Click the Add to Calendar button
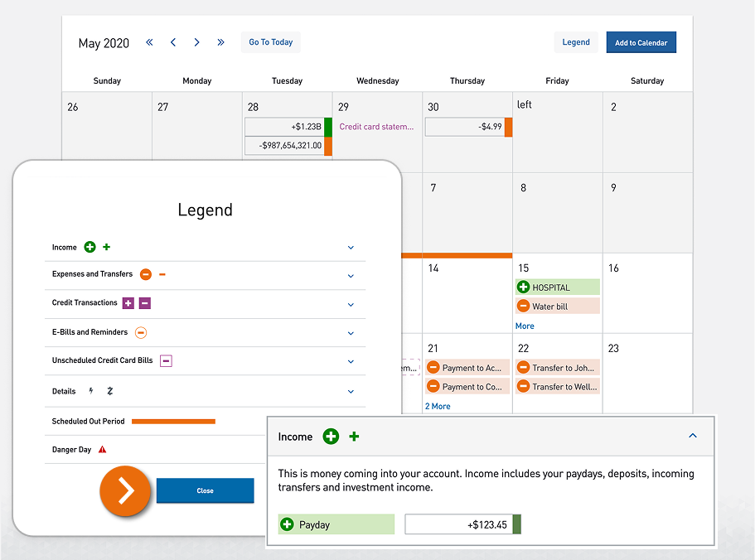This screenshot has height=560, width=755. [641, 42]
